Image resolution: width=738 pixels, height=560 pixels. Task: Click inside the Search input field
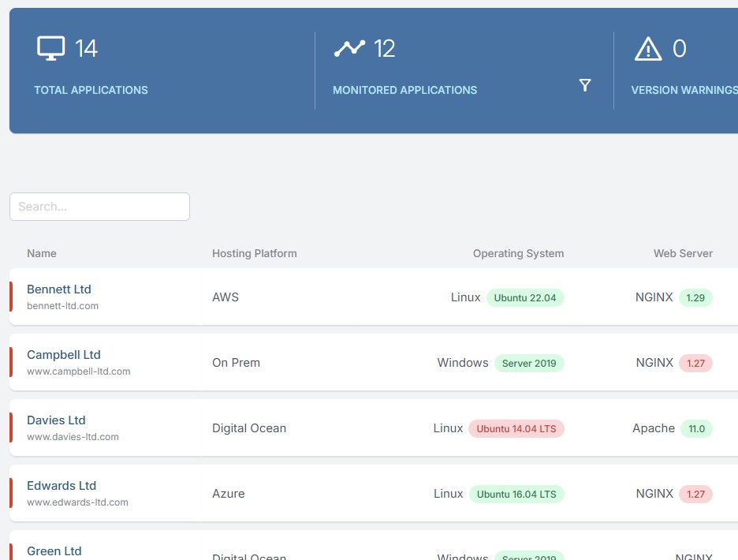99,206
